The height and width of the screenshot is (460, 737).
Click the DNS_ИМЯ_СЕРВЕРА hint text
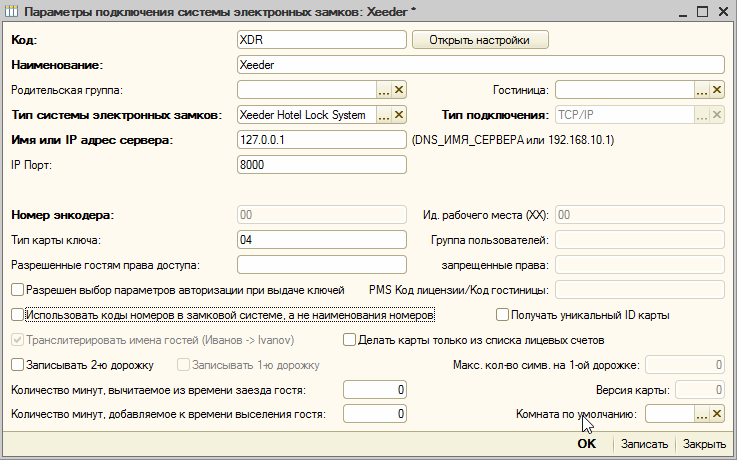513,140
